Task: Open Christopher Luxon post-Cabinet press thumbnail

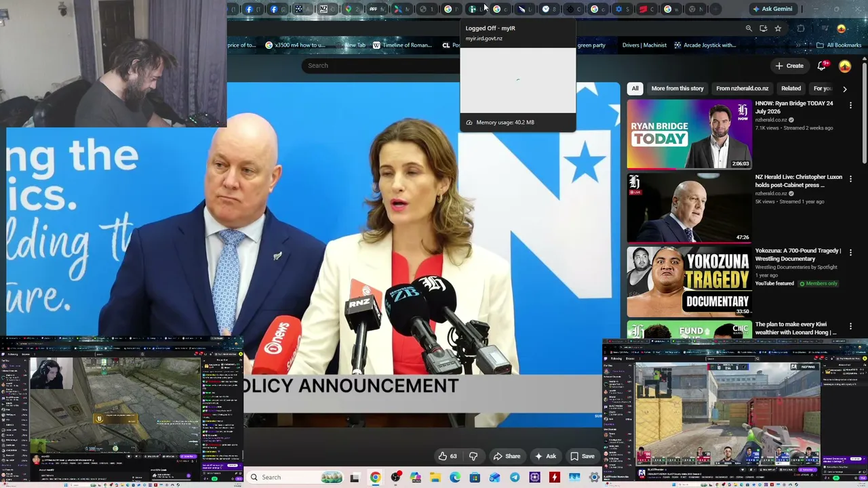Action: (689, 208)
